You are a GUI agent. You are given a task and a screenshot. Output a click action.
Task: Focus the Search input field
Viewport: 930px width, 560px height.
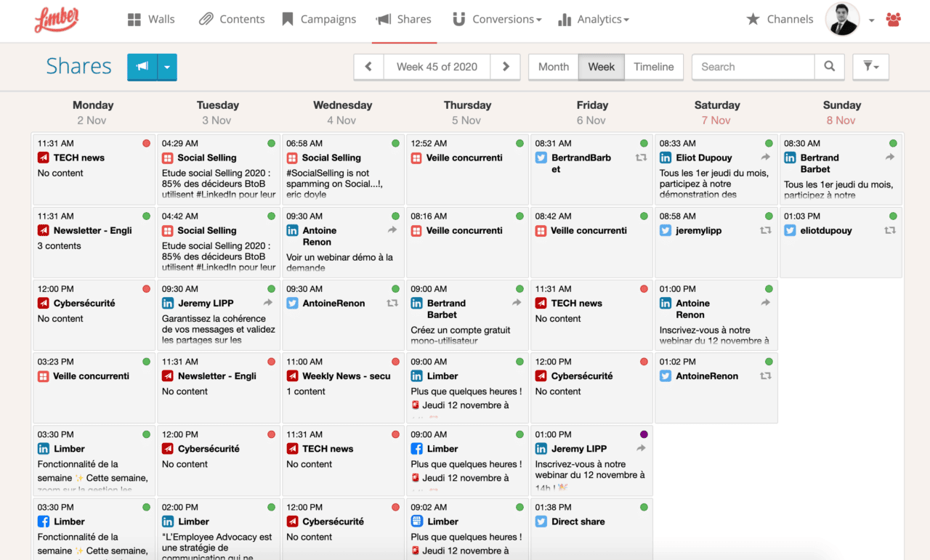(x=753, y=67)
